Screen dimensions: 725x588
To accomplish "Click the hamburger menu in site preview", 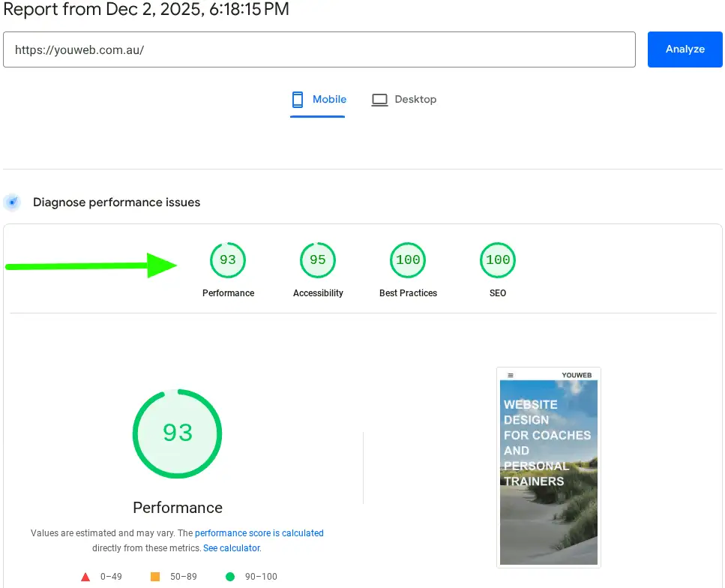I will click(x=511, y=375).
